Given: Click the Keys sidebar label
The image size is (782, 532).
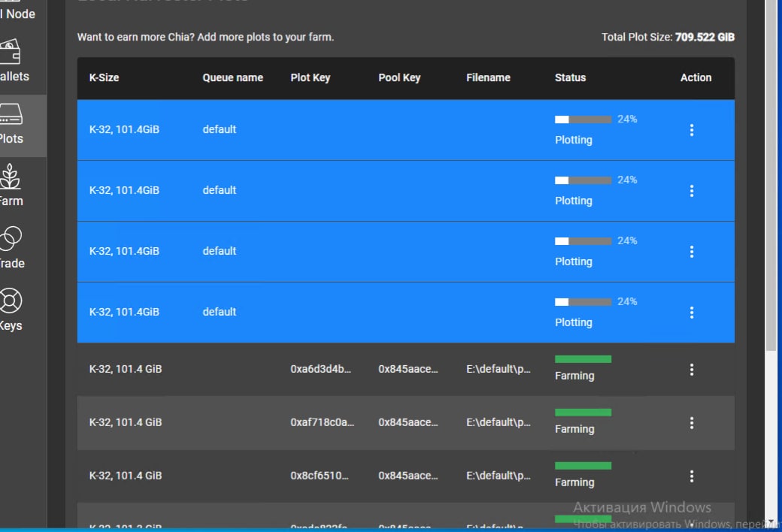Looking at the screenshot, I should pyautogui.click(x=11, y=325).
